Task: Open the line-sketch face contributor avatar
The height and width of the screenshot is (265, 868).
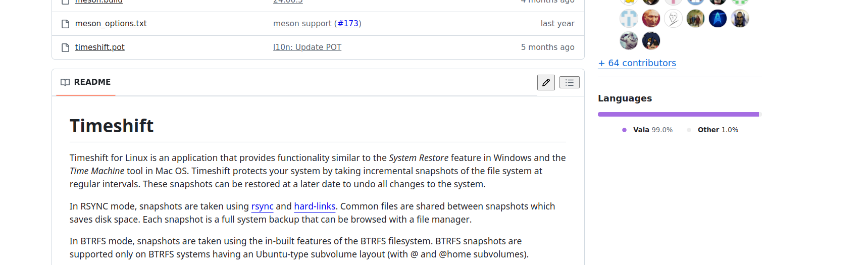Action: point(673,19)
